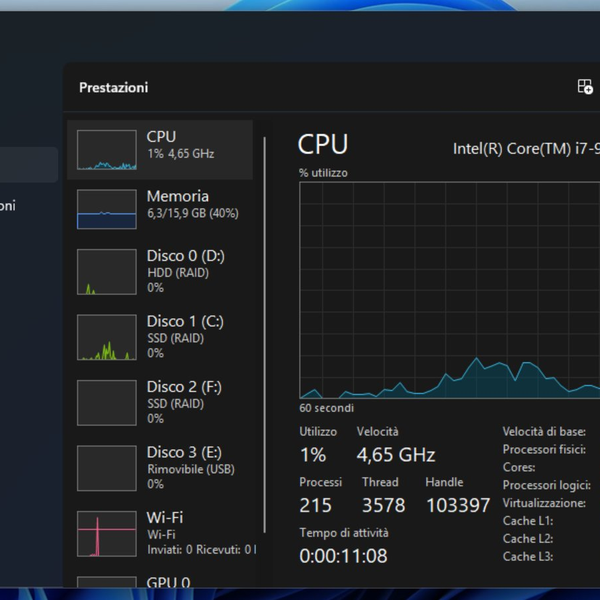Click the Disco 1 (C:) activity thumbnail
600x600 pixels.
tap(107, 337)
